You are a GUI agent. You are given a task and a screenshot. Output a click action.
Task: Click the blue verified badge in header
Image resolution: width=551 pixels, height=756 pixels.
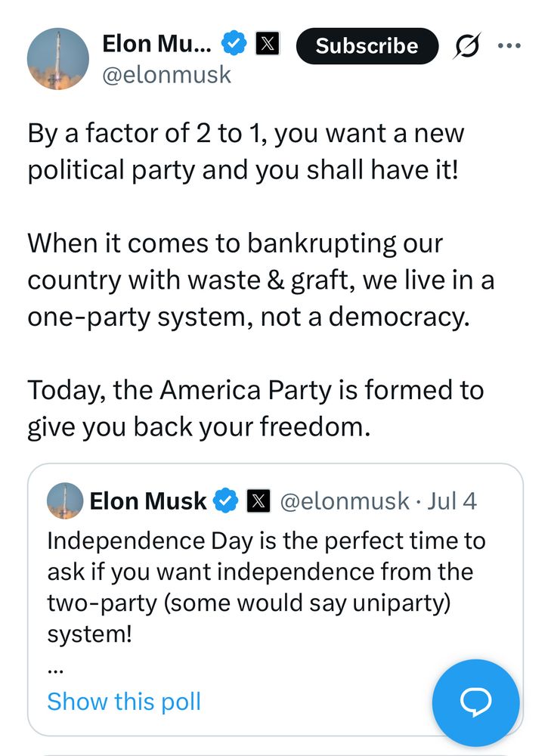[x=233, y=45]
